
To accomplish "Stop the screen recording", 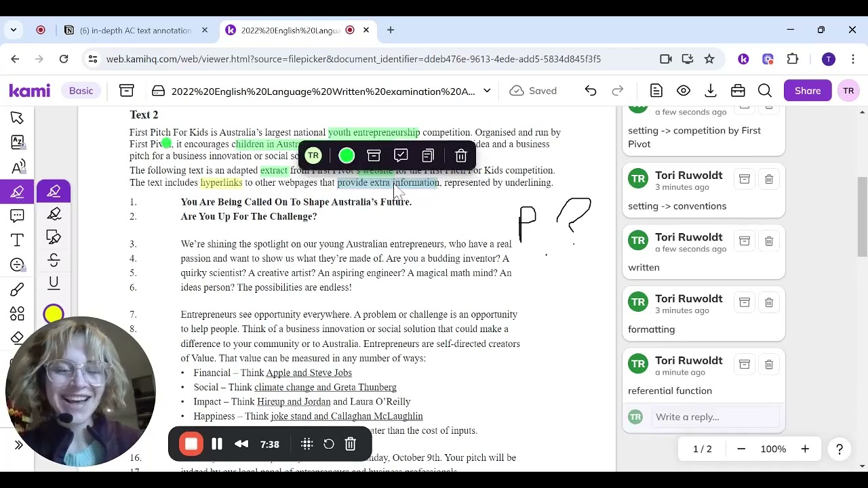I will coord(191,445).
